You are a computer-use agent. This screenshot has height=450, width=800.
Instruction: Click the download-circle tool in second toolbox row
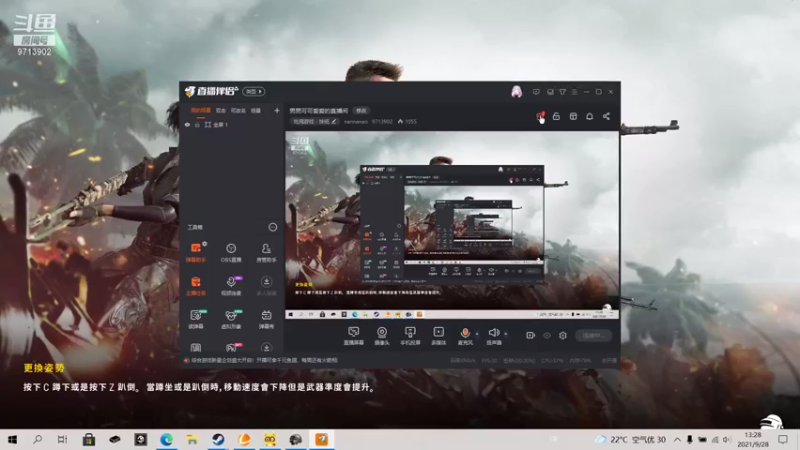[266, 286]
